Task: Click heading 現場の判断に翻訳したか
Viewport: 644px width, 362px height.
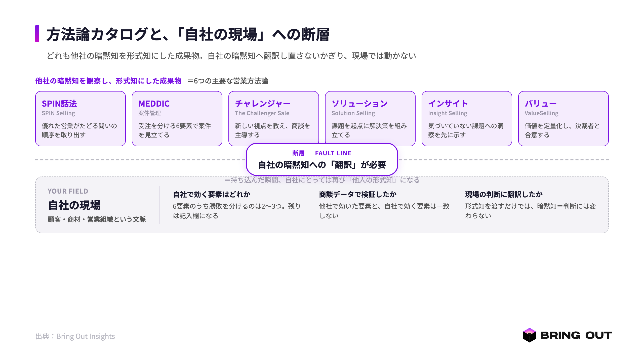Action: click(504, 194)
